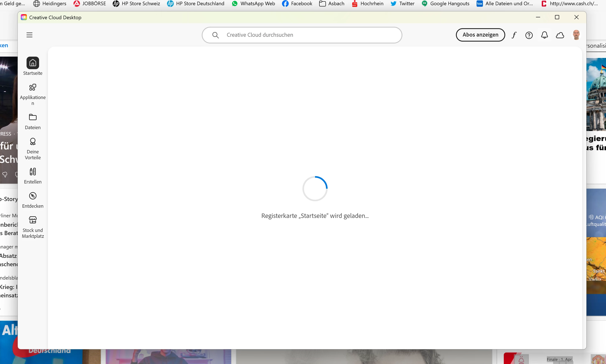Open the hamburger menu in Creative Cloud
The height and width of the screenshot is (364, 606).
(x=29, y=35)
